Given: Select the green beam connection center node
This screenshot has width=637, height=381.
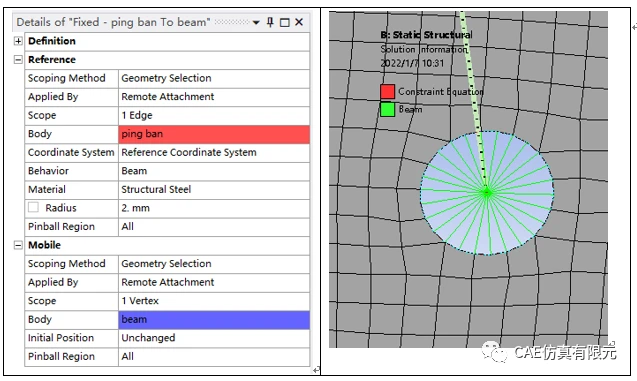Looking at the screenshot, I should coord(487,193).
